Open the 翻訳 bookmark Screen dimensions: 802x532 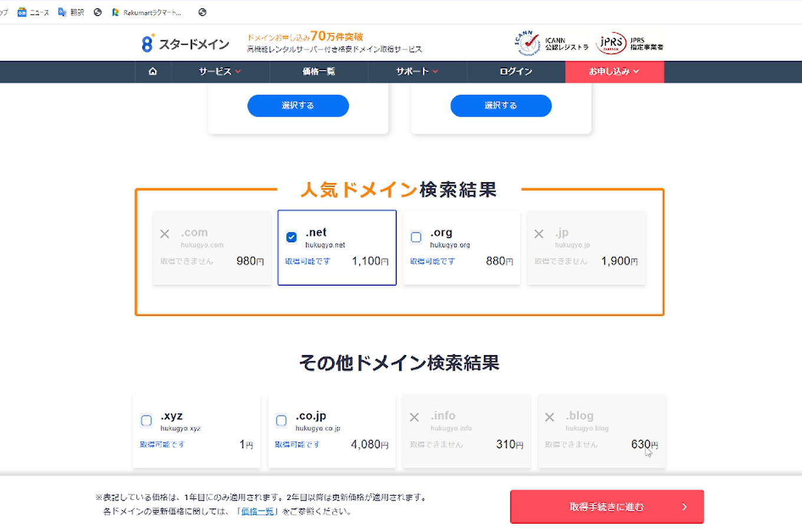[71, 12]
